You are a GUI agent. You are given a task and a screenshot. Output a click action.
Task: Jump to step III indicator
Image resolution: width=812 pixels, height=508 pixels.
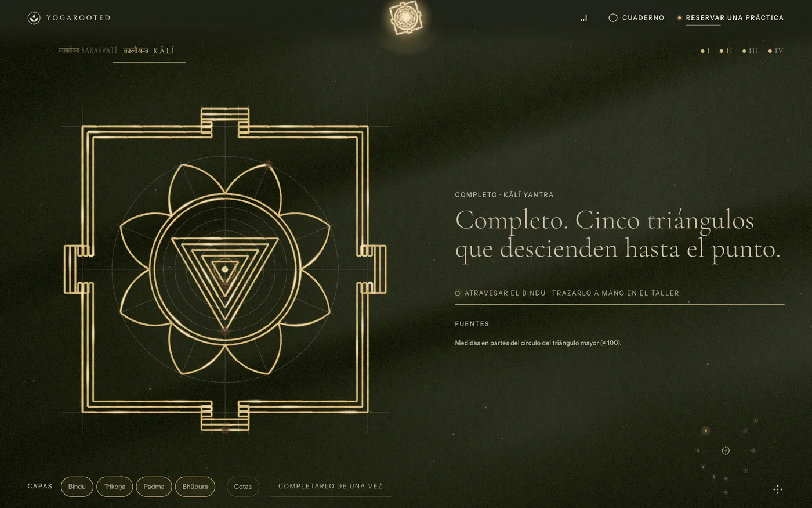pyautogui.click(x=751, y=51)
